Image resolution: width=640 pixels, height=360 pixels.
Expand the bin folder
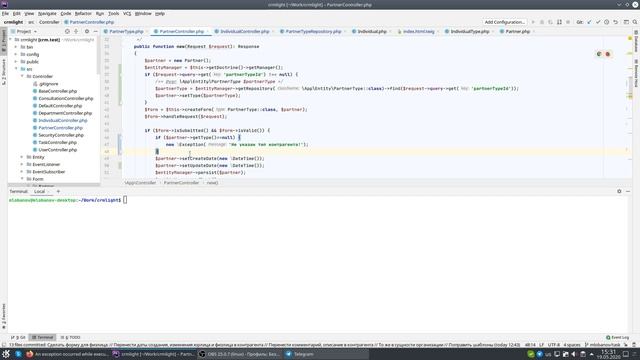(x=16, y=47)
